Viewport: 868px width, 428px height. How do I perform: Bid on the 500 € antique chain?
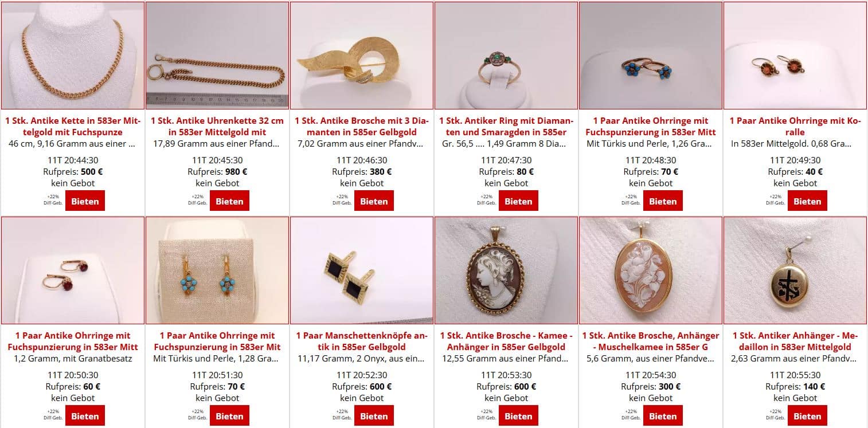pyautogui.click(x=85, y=201)
